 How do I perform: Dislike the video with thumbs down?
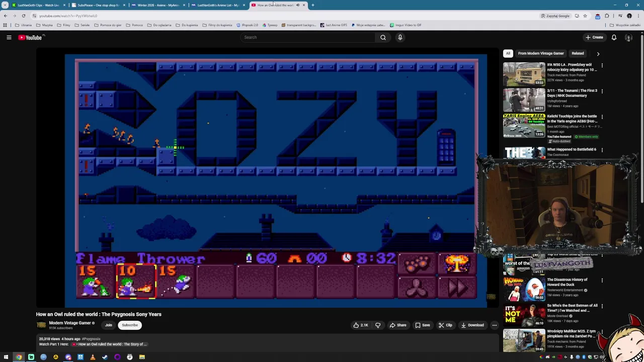[378, 325]
